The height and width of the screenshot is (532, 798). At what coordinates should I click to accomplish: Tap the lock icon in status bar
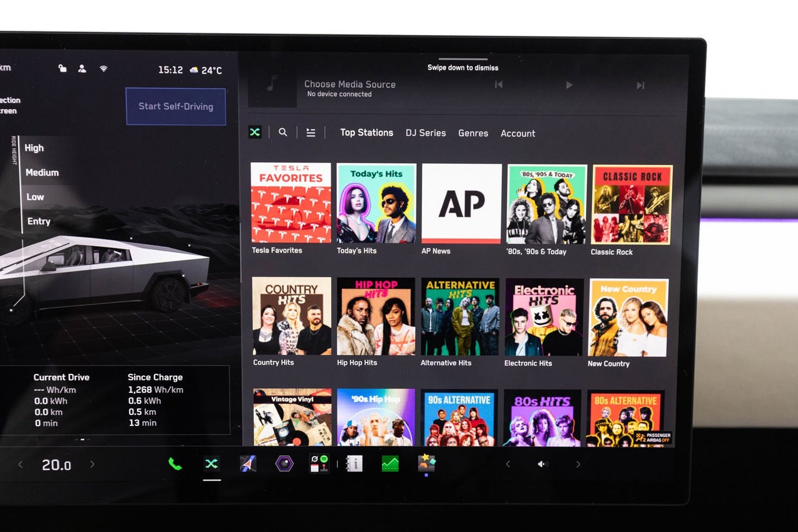point(62,69)
